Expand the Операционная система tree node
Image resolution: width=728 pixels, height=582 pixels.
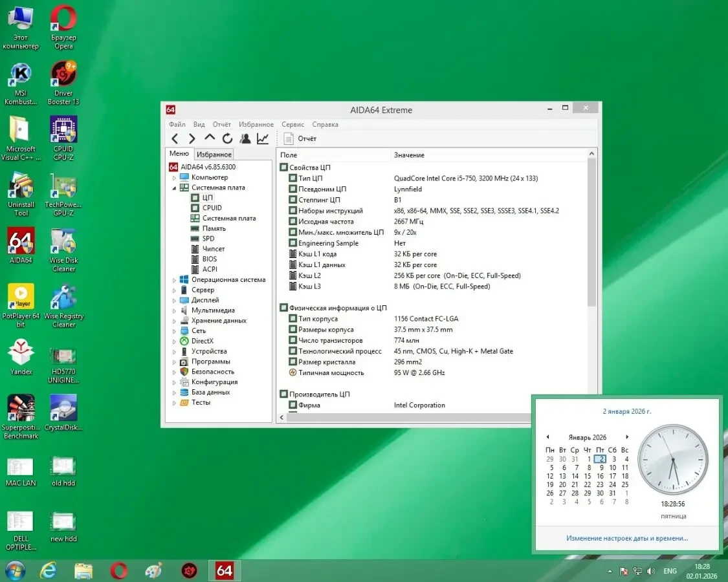(x=174, y=280)
